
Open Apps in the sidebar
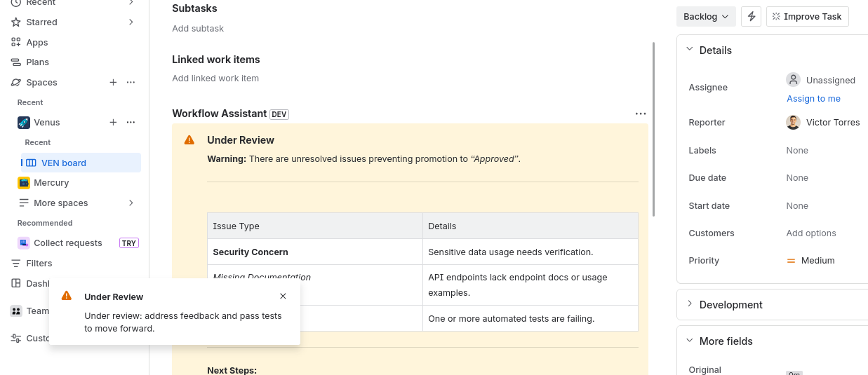(37, 43)
